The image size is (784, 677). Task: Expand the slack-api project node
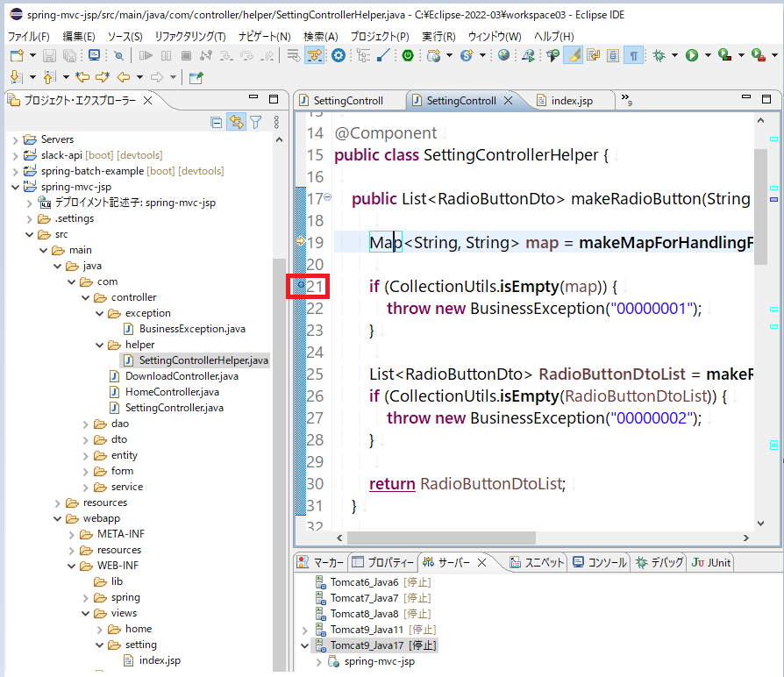pos(16,155)
